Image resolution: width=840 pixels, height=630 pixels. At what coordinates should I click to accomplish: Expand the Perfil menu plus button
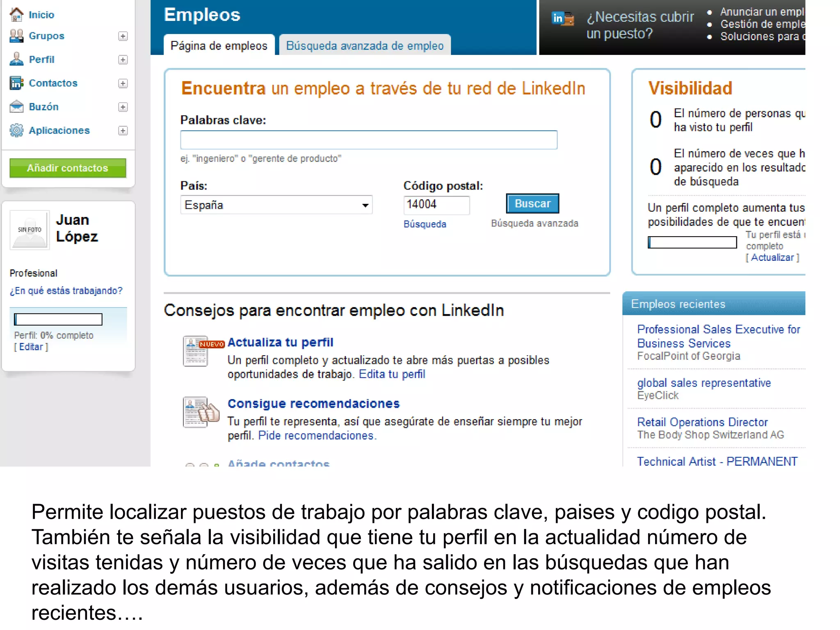point(123,60)
